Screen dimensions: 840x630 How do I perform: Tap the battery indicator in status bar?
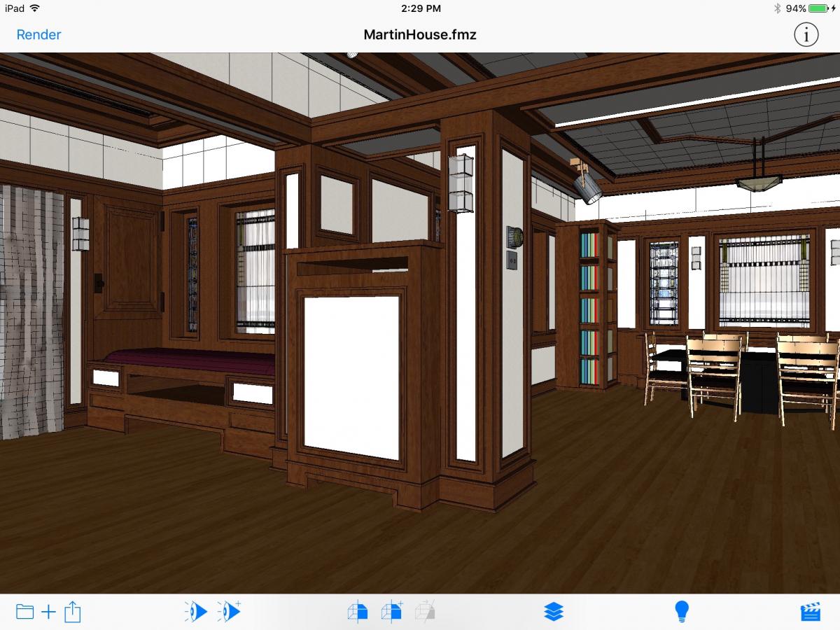pyautogui.click(x=818, y=8)
